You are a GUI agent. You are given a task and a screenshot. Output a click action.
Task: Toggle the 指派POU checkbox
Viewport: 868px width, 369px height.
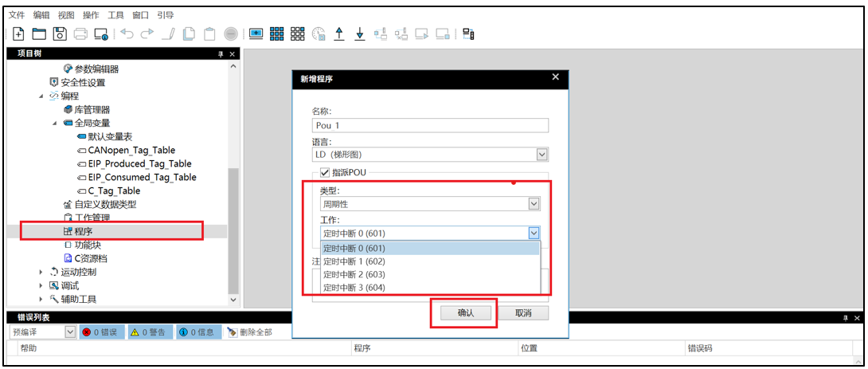click(325, 173)
